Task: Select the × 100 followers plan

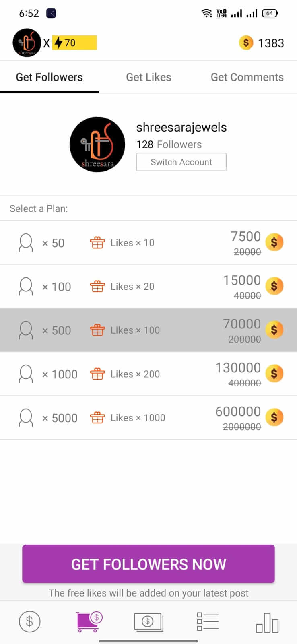Action: (x=148, y=287)
